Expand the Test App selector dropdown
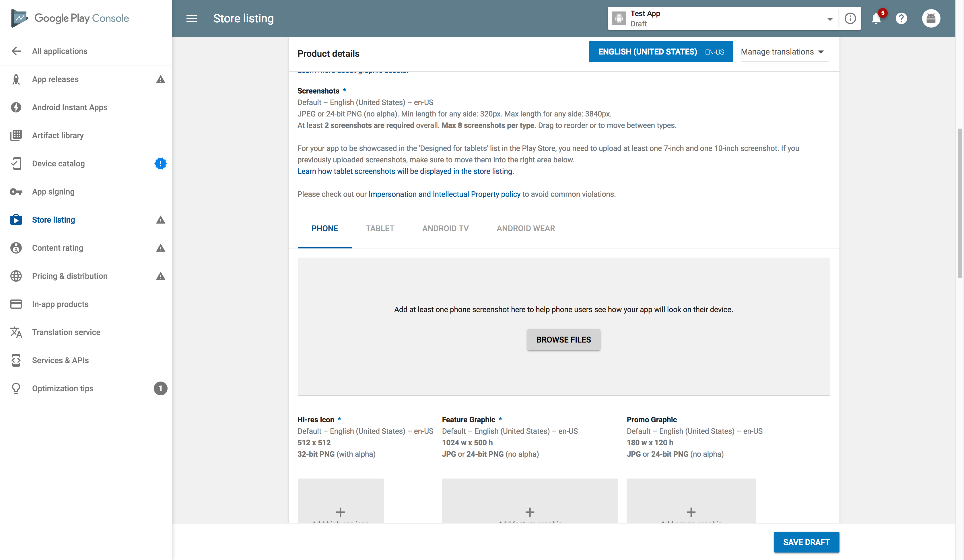 [x=829, y=19]
